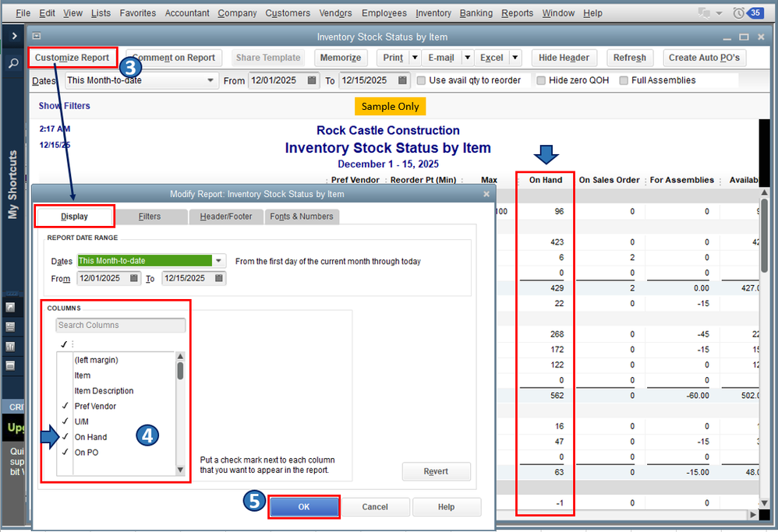Open the Accountant menu
This screenshot has width=778, height=532.
(x=187, y=13)
